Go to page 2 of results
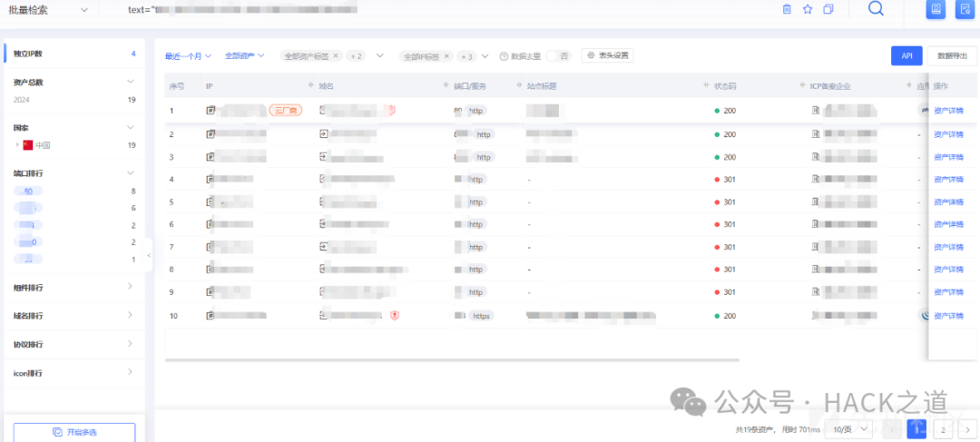Screen dimensions: 980x442 pyautogui.click(x=943, y=429)
